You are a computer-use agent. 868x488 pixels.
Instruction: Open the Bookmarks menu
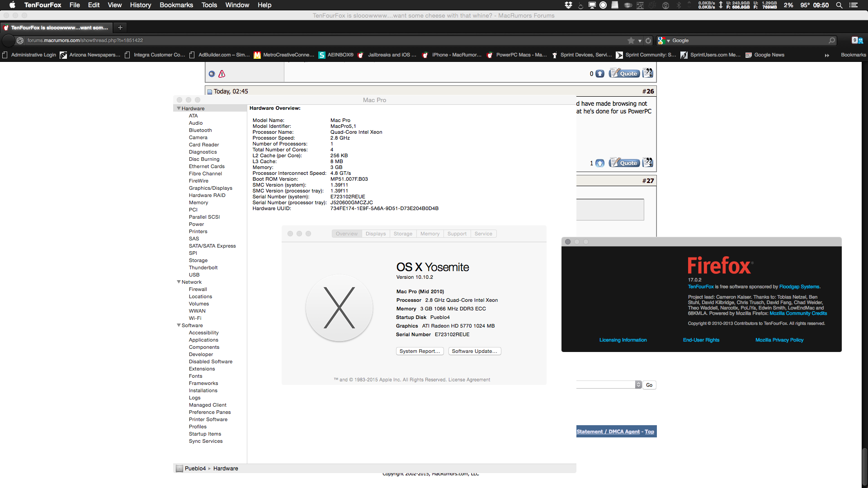176,5
